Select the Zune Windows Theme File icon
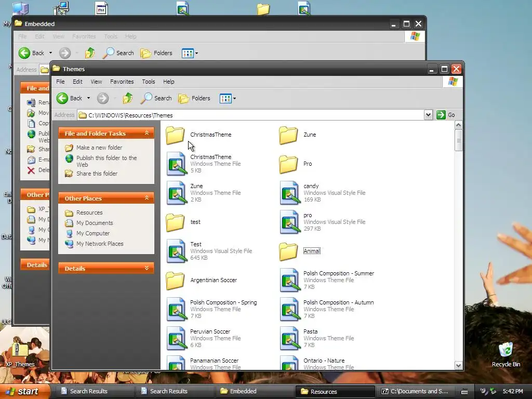The width and height of the screenshot is (532, 399). [x=177, y=193]
